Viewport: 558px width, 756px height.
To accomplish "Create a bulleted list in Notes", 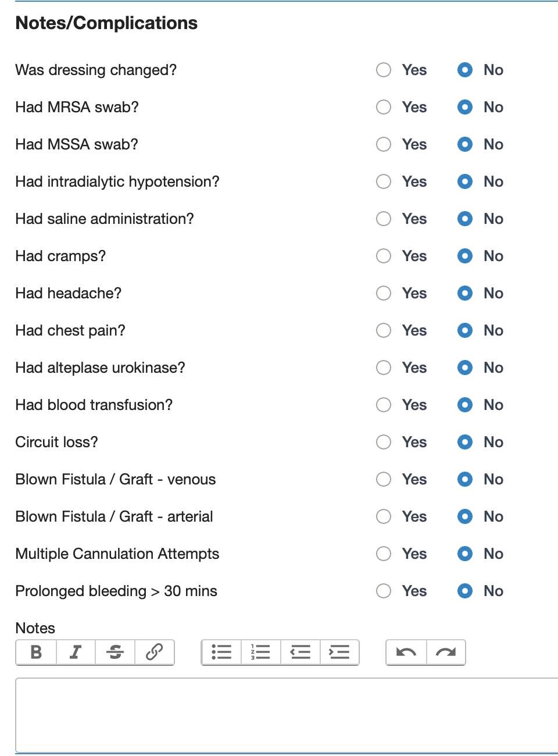I will click(x=221, y=652).
